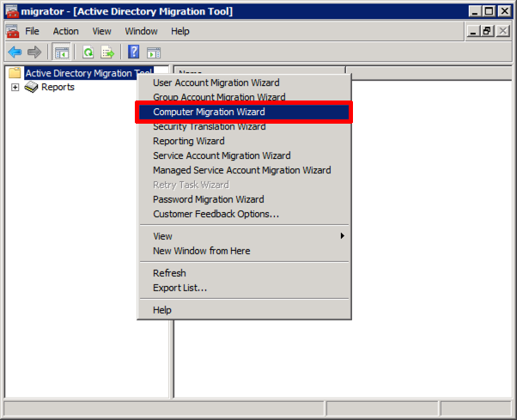
Task: Open the Action menu
Action: click(65, 31)
